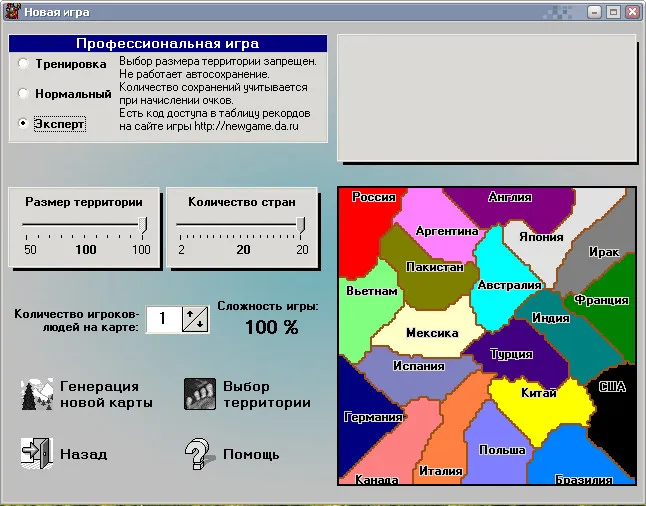Click the territory selection hand icon
Screen dimensions: 646x506
pos(200,394)
